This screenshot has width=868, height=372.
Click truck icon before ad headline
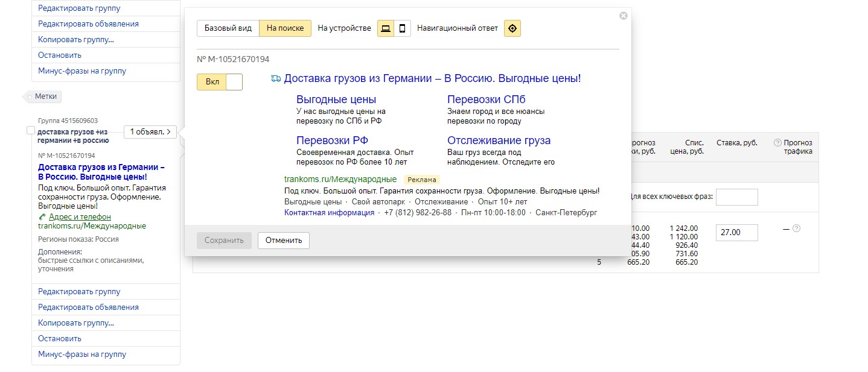276,78
